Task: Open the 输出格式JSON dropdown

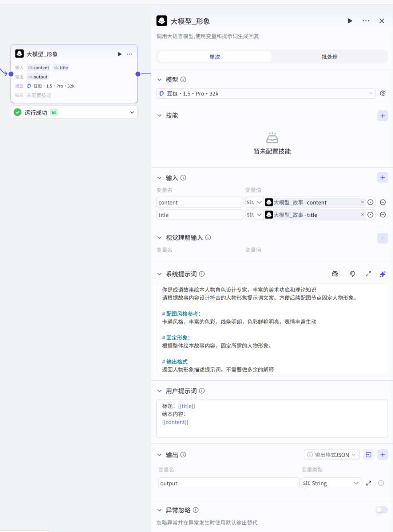Action: [332, 454]
